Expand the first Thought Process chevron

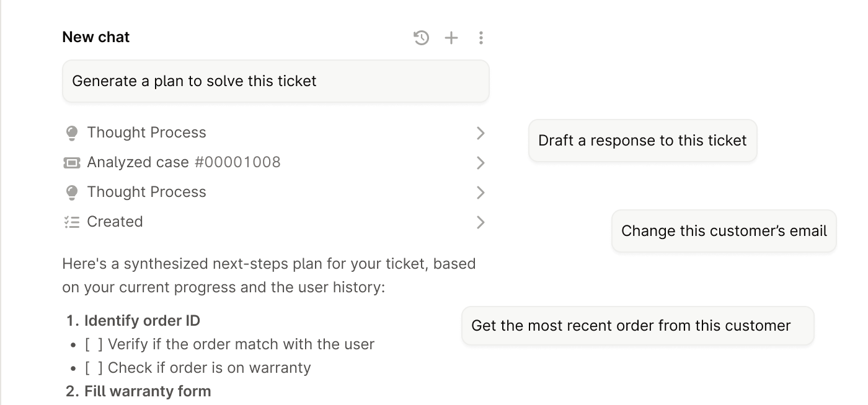[x=480, y=133]
